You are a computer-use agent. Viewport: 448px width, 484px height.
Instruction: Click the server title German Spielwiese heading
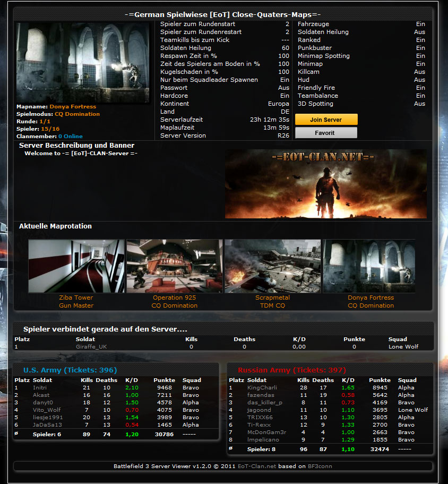pyautogui.click(x=222, y=14)
